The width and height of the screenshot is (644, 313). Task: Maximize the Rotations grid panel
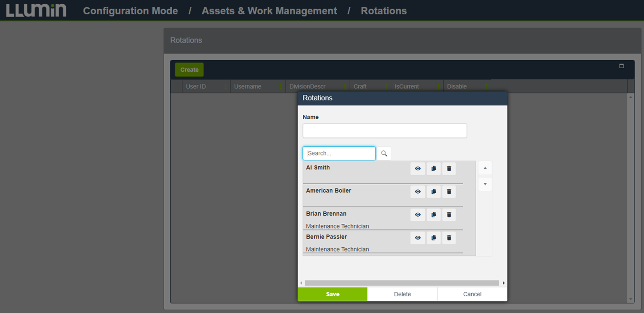pyautogui.click(x=622, y=66)
